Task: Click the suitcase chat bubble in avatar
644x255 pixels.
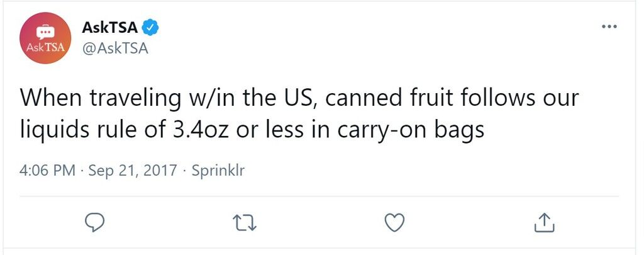Action: (x=45, y=31)
